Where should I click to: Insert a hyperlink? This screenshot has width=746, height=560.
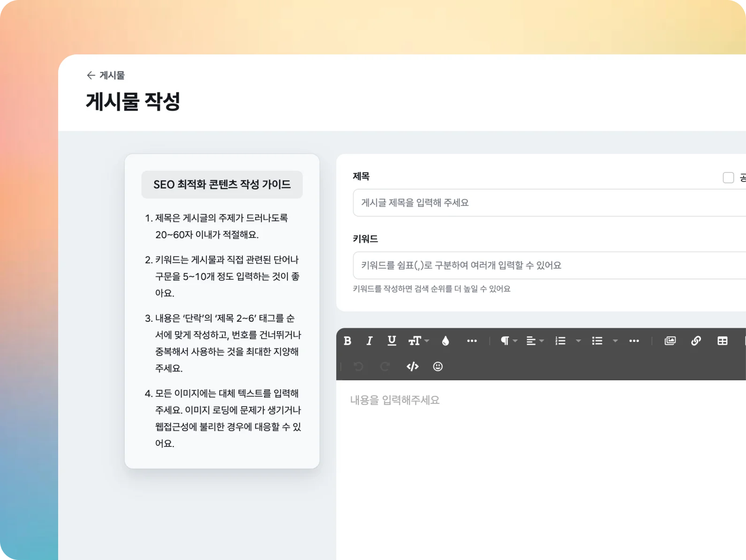click(696, 341)
